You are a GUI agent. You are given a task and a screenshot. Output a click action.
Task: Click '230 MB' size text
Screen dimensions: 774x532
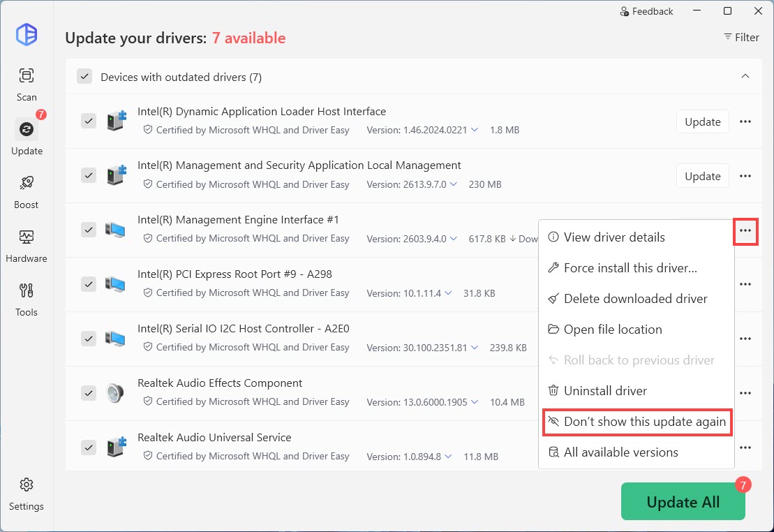[x=485, y=184]
